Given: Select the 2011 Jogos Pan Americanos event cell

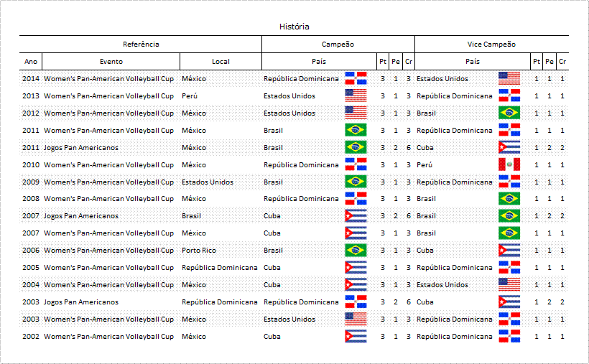Looking at the screenshot, I should coord(81,147).
